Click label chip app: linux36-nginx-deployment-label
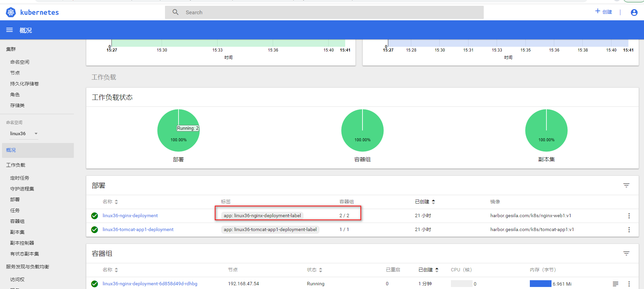Image resolution: width=644 pixels, height=289 pixels. tap(262, 215)
